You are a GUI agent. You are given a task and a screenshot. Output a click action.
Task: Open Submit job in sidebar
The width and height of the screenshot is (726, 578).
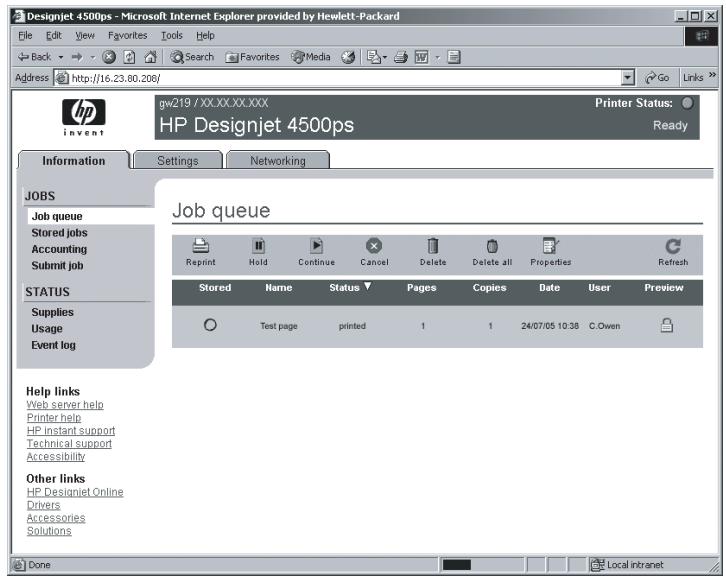click(x=57, y=265)
